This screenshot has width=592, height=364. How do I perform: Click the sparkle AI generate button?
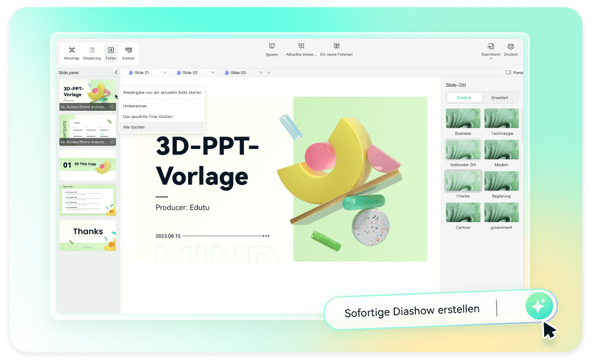(x=538, y=306)
